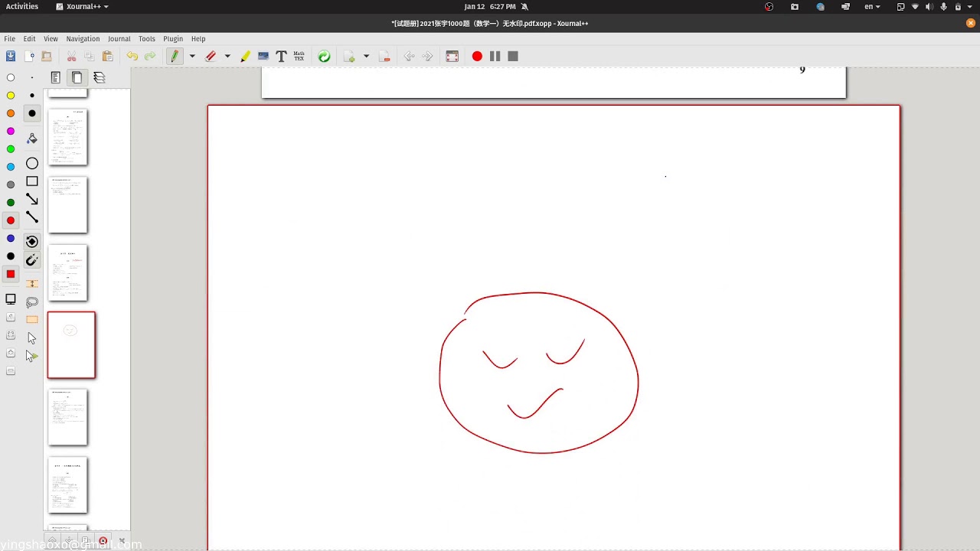The height and width of the screenshot is (551, 980).
Task: Open custom color red square picker
Action: click(11, 274)
